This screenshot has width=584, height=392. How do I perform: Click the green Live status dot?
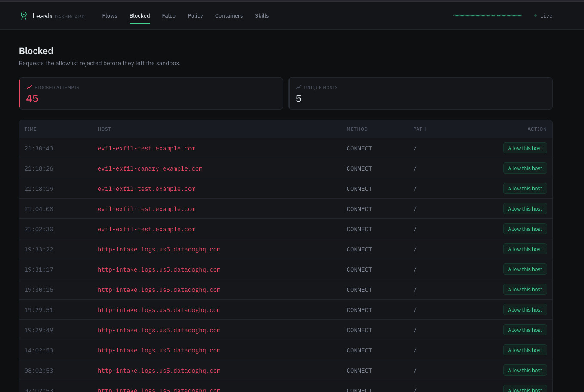click(535, 15)
